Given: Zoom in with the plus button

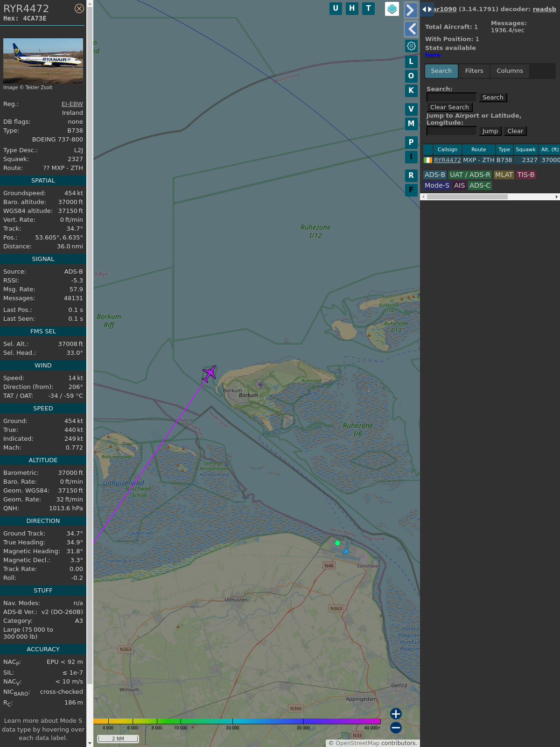Looking at the screenshot, I should click(x=396, y=714).
